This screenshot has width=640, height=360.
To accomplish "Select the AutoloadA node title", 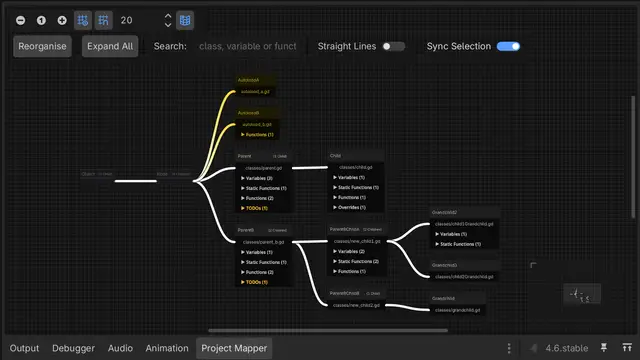I will point(248,80).
